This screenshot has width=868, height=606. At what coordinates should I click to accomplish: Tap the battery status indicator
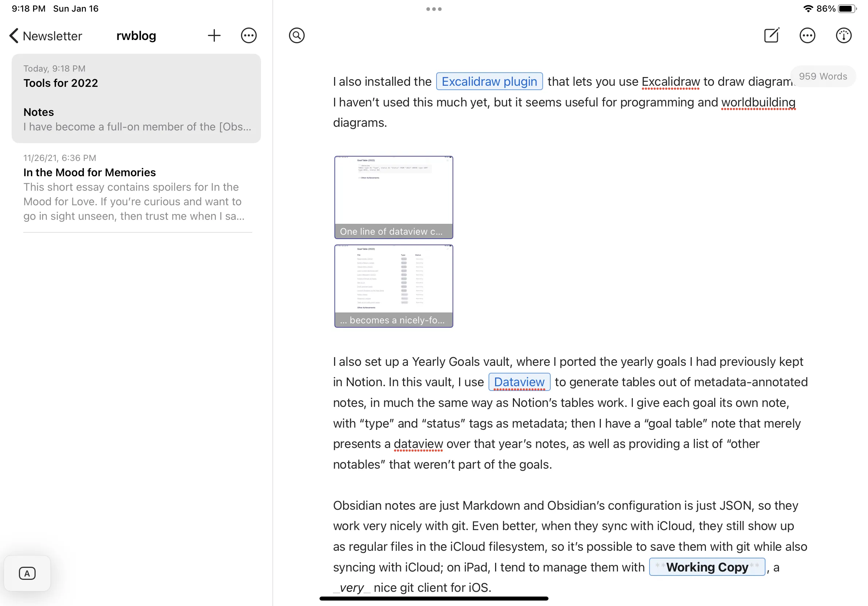pos(847,9)
